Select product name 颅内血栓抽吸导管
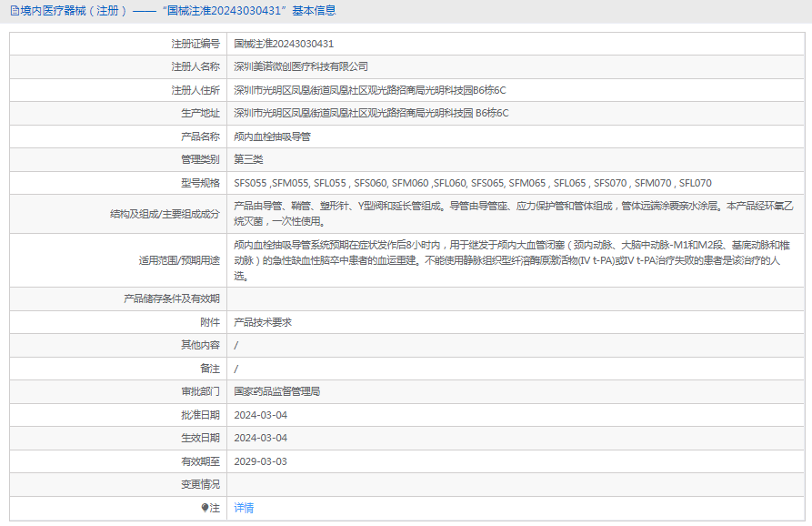The height and width of the screenshot is (526, 812). (272, 137)
